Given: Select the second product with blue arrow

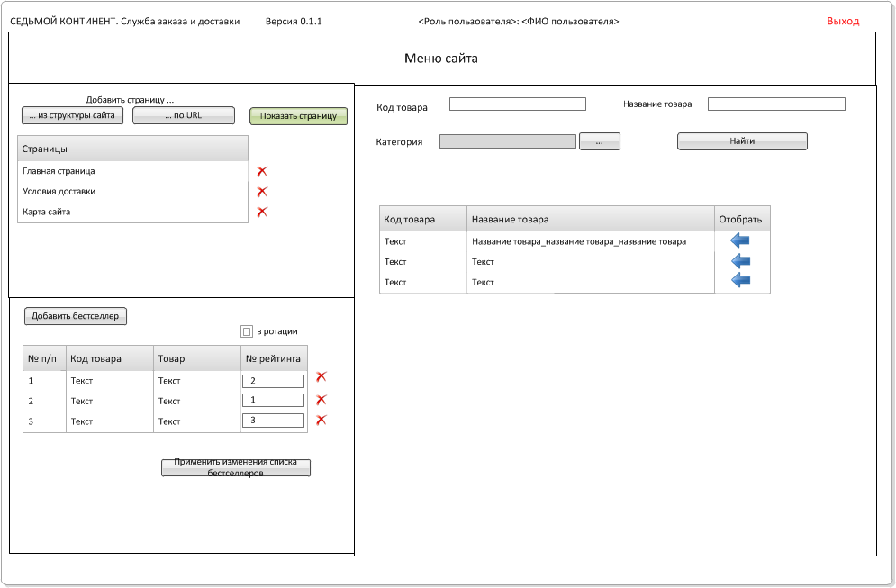Looking at the screenshot, I should (x=739, y=261).
